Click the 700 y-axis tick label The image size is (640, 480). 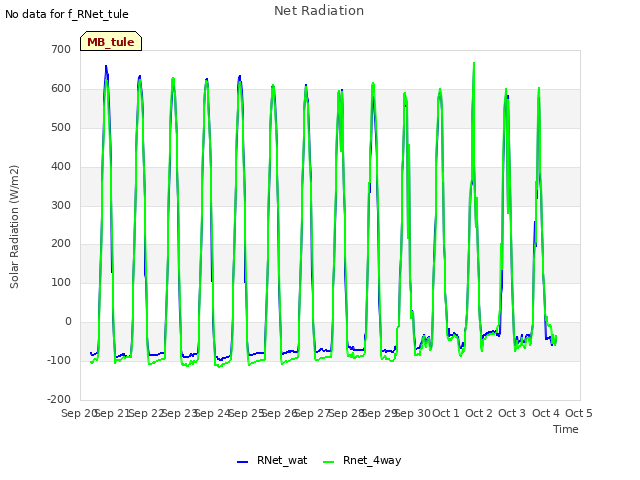point(61,49)
